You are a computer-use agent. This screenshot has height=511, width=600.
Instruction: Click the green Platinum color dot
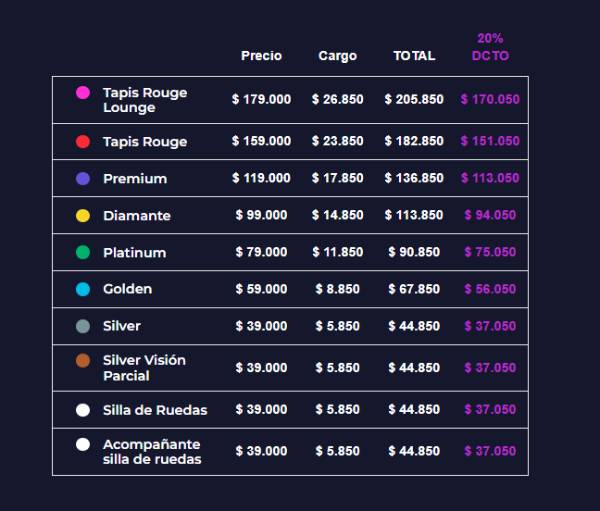pos(83,253)
